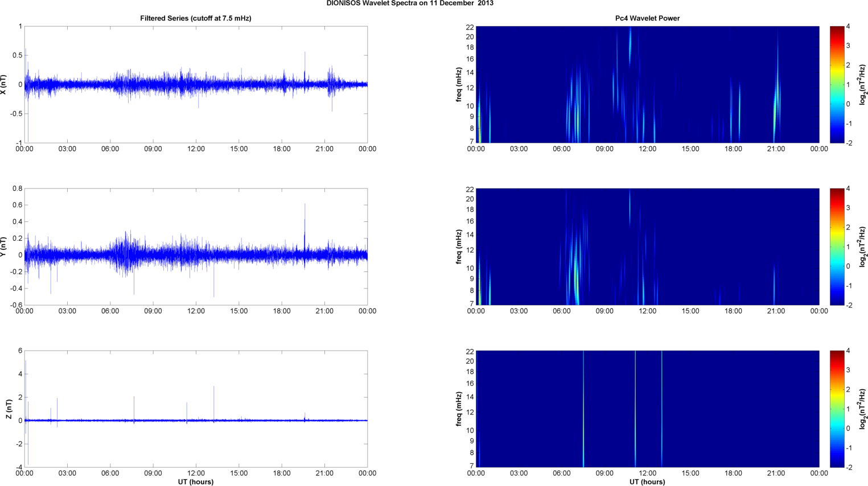Click the Y component wavelet power spectrogram
The image size is (868, 486).
647,246
